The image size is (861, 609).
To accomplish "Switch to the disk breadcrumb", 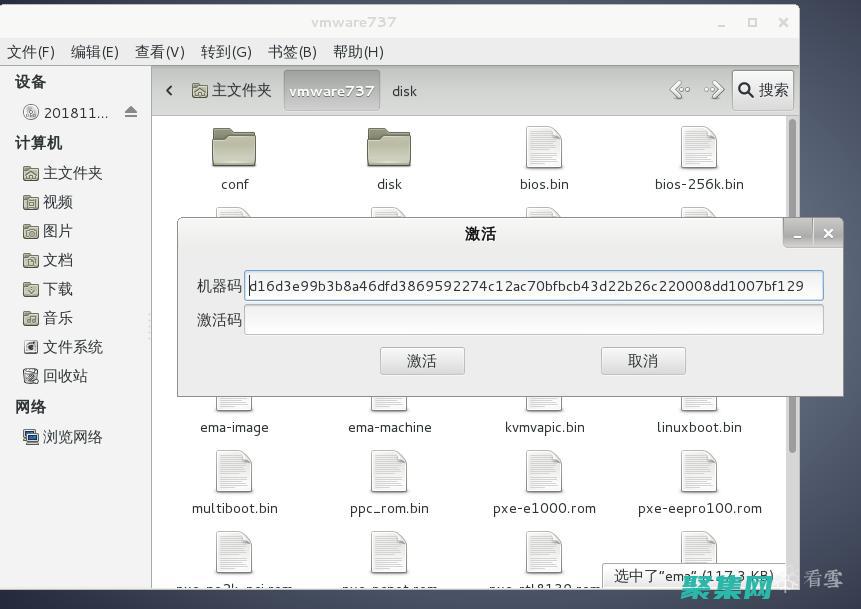I will pos(404,91).
